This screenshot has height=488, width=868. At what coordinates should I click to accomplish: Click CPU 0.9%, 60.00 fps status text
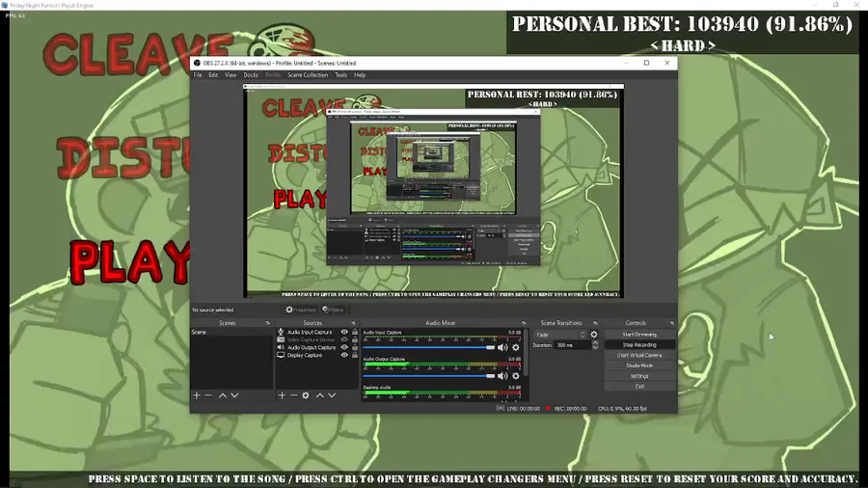pyautogui.click(x=622, y=409)
